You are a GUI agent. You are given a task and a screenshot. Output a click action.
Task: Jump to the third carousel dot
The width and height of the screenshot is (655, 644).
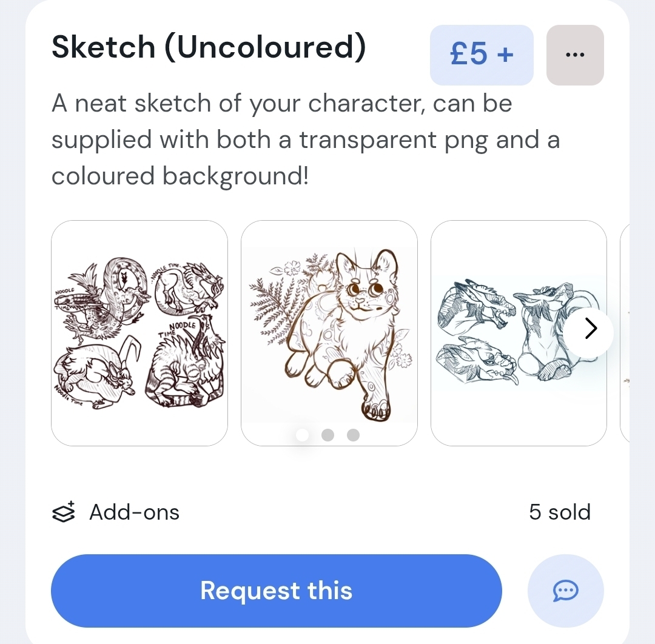pyautogui.click(x=354, y=435)
